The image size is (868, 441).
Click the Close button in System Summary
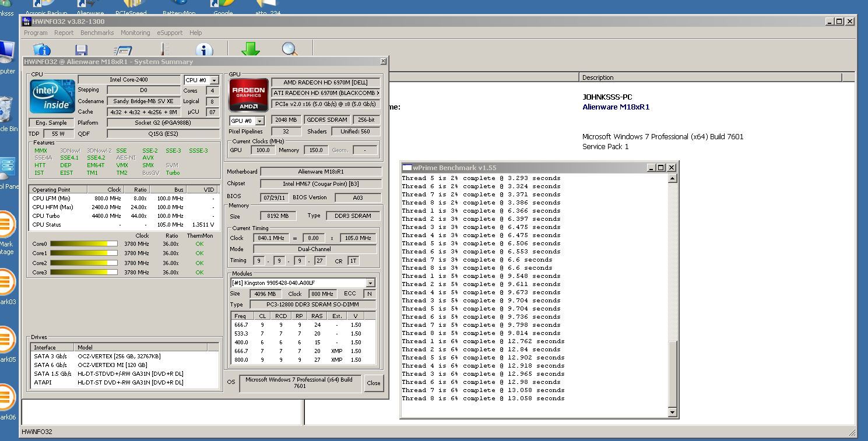(374, 383)
